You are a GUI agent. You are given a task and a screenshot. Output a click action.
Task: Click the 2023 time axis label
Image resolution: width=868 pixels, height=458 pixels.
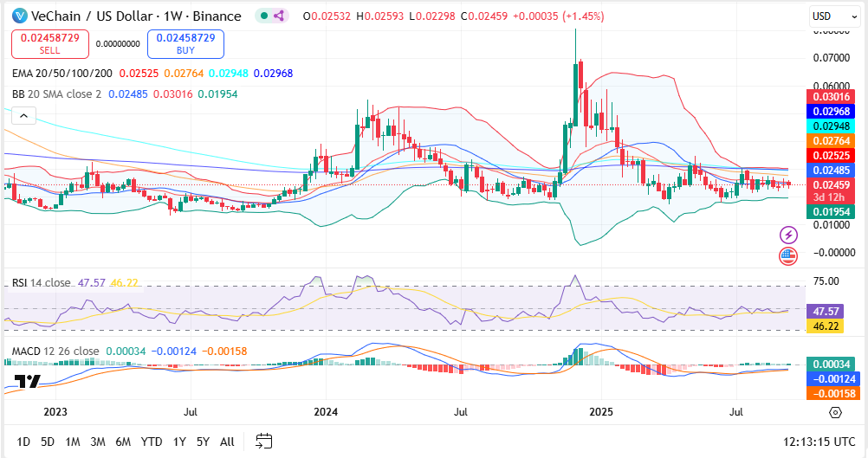[55, 412]
